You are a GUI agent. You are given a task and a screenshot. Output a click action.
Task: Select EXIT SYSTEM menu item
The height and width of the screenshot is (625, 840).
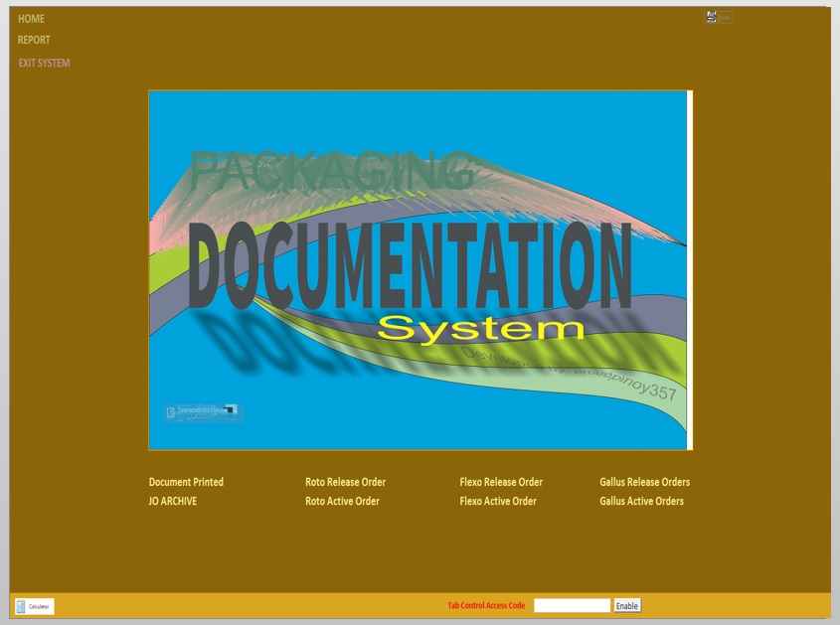pos(44,64)
